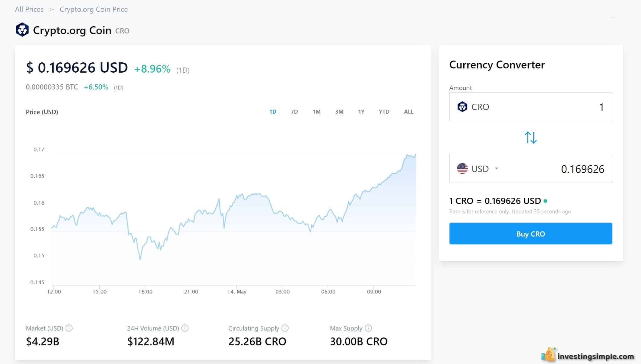Switch chart to 1M range
The image size is (641, 364).
click(x=316, y=111)
